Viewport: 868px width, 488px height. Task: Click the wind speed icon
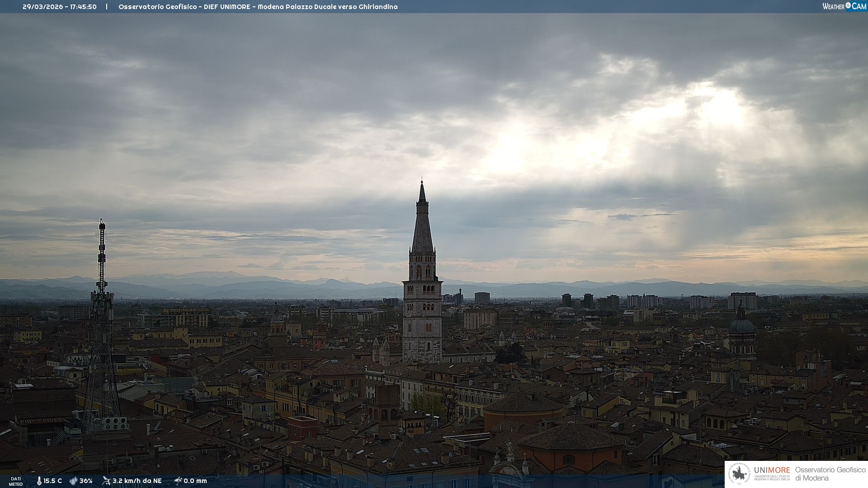click(x=106, y=481)
